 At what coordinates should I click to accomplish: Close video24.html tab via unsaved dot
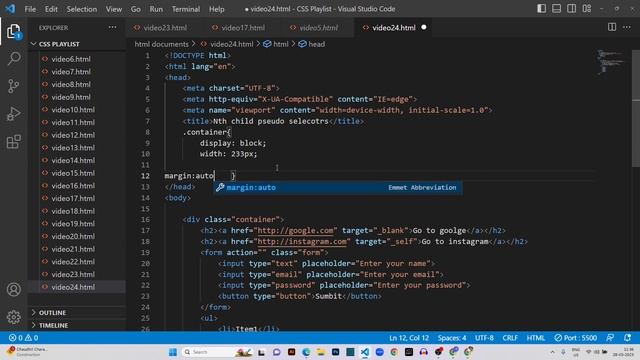tap(424, 27)
